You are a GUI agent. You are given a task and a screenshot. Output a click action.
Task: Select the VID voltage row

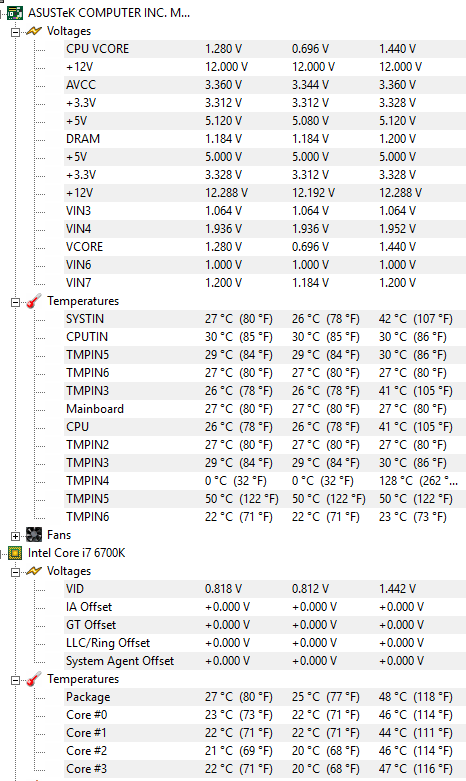click(x=263, y=589)
